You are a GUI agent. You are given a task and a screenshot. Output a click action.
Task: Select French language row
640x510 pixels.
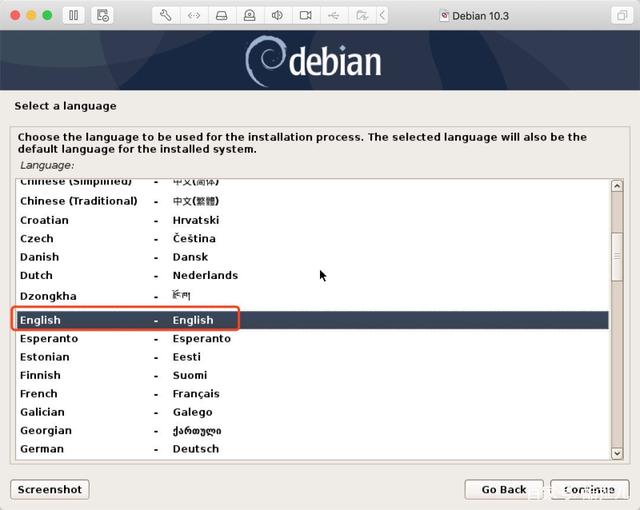[312, 394]
